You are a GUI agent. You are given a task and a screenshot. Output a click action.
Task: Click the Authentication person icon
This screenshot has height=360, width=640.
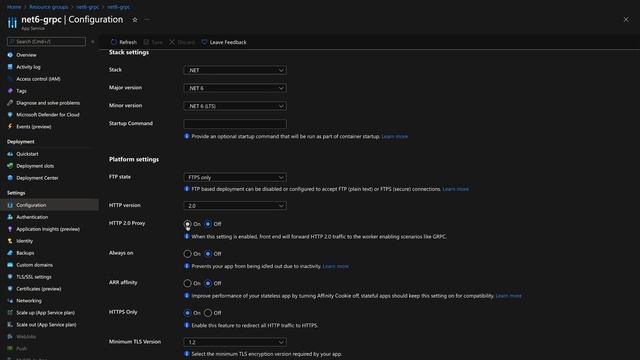coord(10,217)
